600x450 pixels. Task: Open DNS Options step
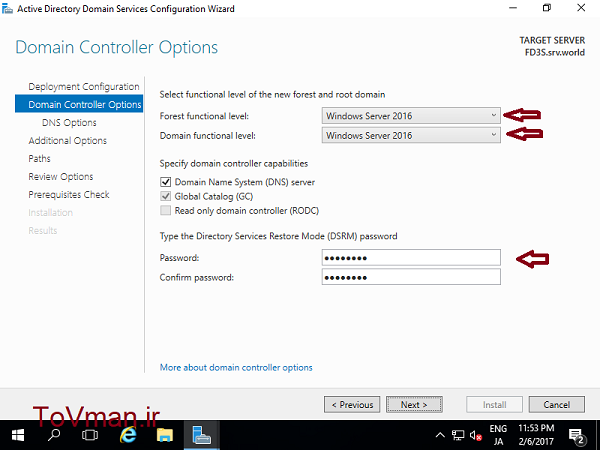(x=69, y=122)
